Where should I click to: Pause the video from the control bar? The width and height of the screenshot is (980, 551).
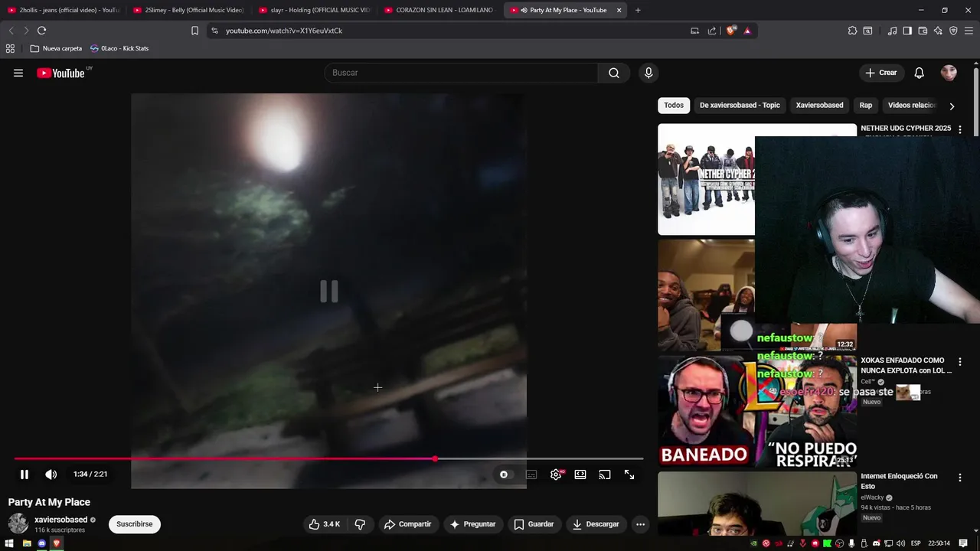[24, 474]
